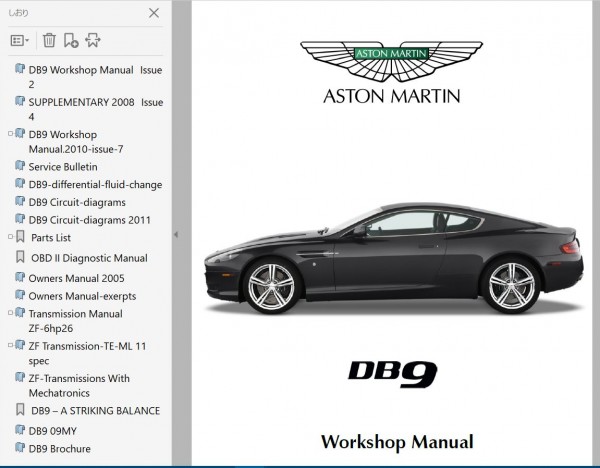The image size is (600, 468).
Task: Open DB9 Circuit-diagrams 2011 bookmark
Action: click(x=90, y=220)
